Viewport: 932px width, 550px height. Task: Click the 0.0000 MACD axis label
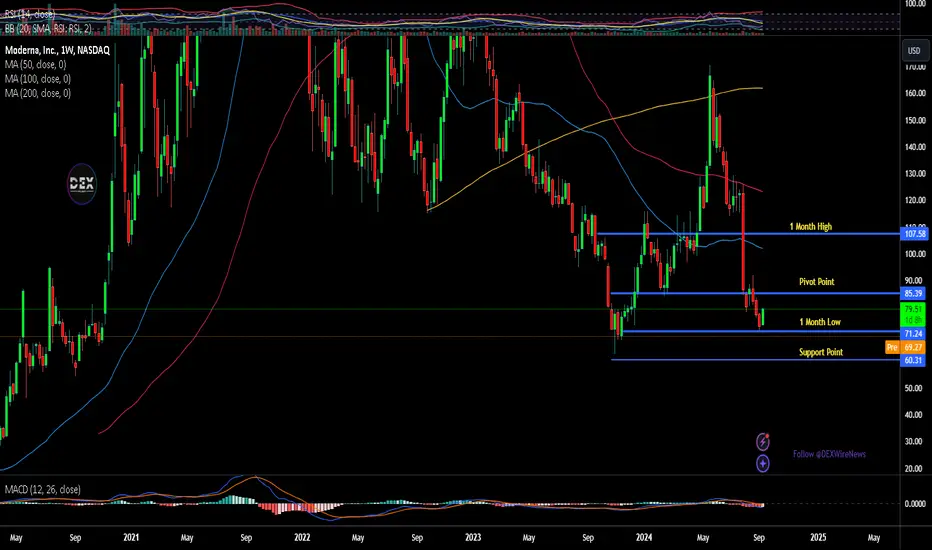pos(915,504)
